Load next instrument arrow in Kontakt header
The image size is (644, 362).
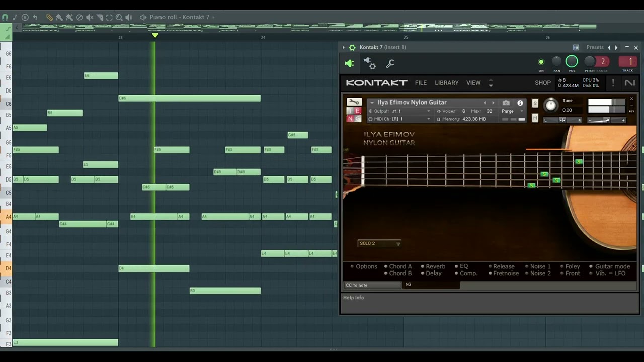(493, 103)
